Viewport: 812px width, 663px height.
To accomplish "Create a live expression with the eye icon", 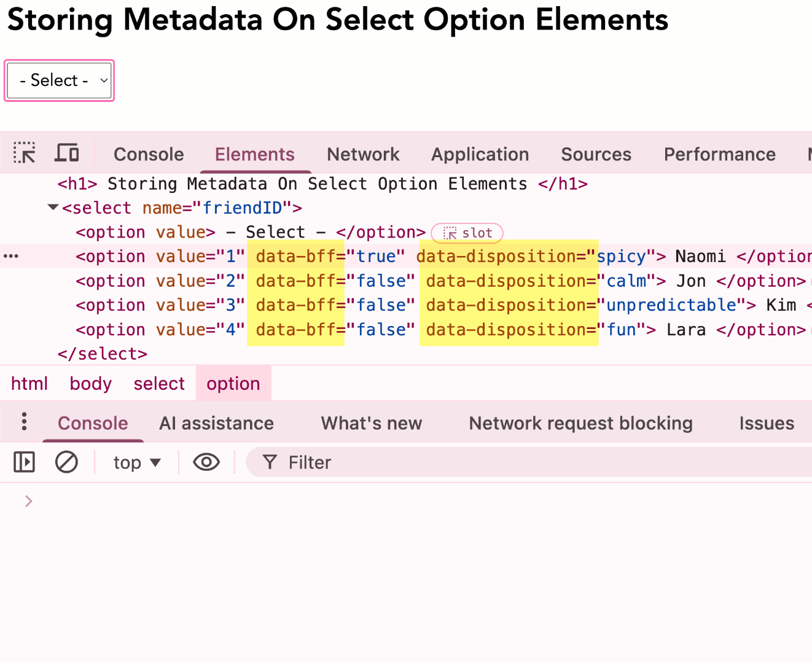I will point(206,462).
